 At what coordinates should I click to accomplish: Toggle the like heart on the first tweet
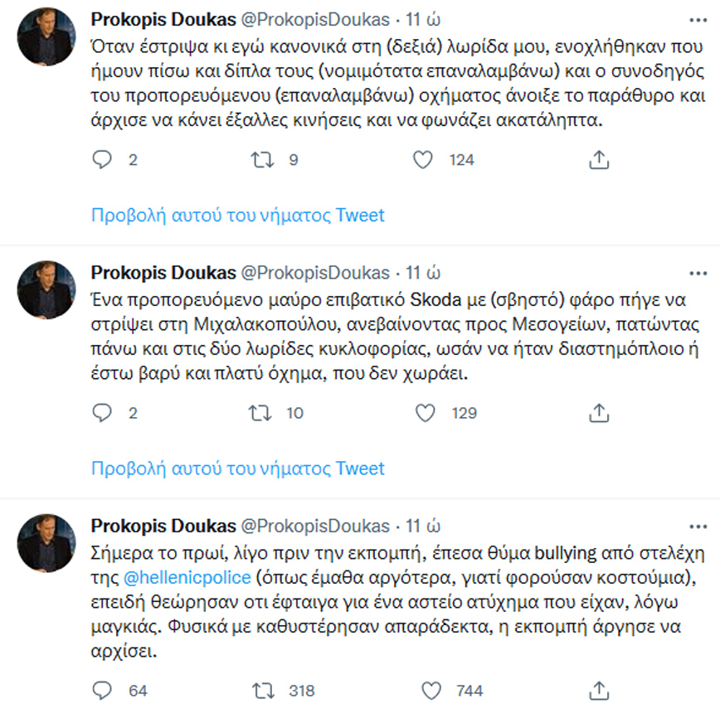click(x=426, y=160)
